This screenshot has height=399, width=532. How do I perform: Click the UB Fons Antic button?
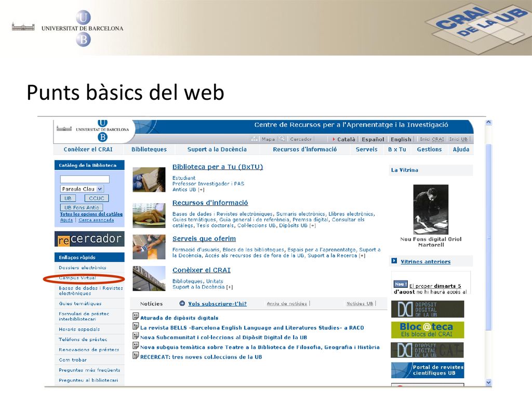pyautogui.click(x=82, y=207)
